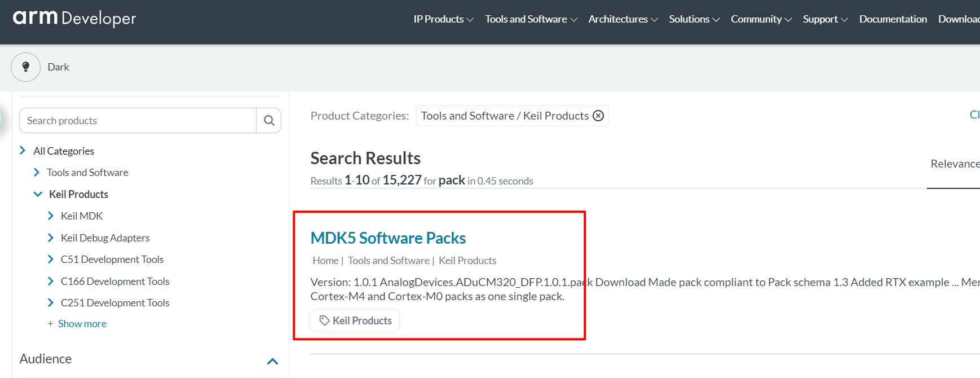This screenshot has height=378, width=980.
Task: Toggle the Dark mode lightbulb icon
Action: click(25, 67)
